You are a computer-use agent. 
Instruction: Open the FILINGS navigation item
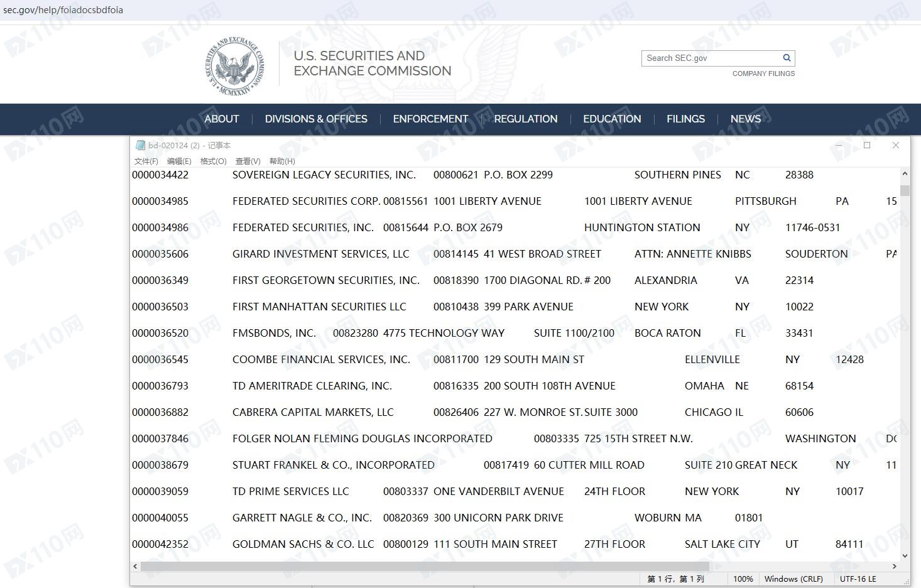pyautogui.click(x=685, y=119)
